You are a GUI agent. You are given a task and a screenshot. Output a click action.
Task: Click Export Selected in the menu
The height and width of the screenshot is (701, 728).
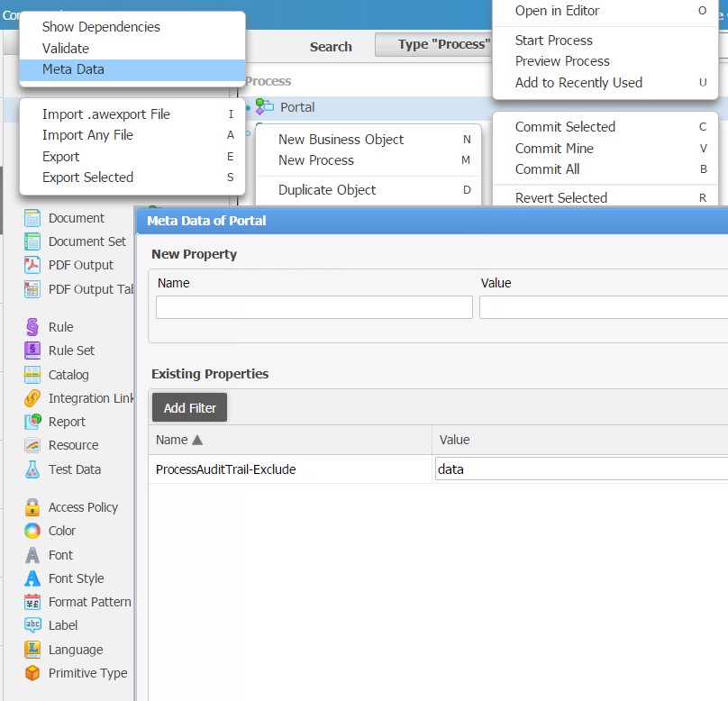(x=87, y=178)
